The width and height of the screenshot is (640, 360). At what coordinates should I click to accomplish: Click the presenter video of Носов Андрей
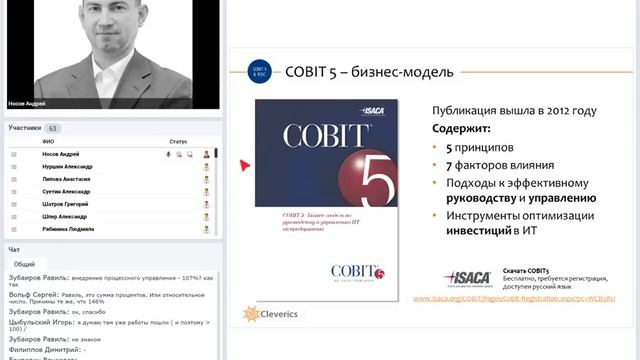pos(113,54)
